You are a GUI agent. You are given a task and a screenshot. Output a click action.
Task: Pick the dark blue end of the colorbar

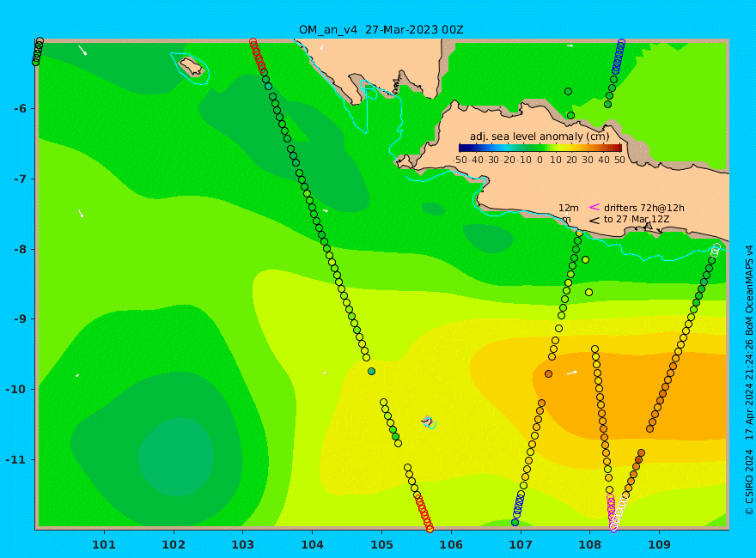pos(463,148)
